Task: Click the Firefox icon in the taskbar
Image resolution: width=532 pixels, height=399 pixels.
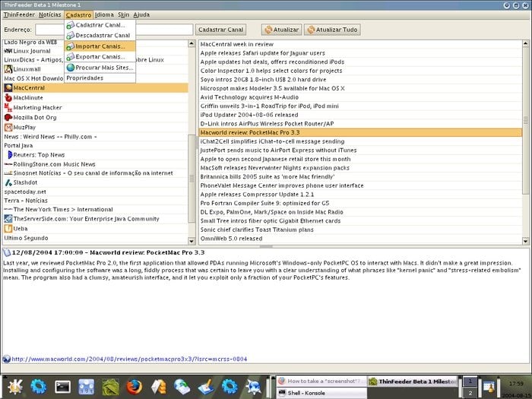Action: pyautogui.click(x=135, y=386)
